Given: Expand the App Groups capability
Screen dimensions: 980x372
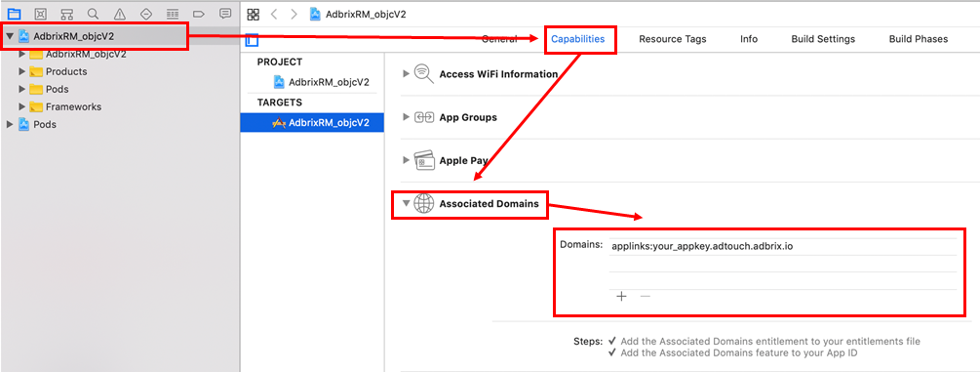Looking at the screenshot, I should coord(407,117).
